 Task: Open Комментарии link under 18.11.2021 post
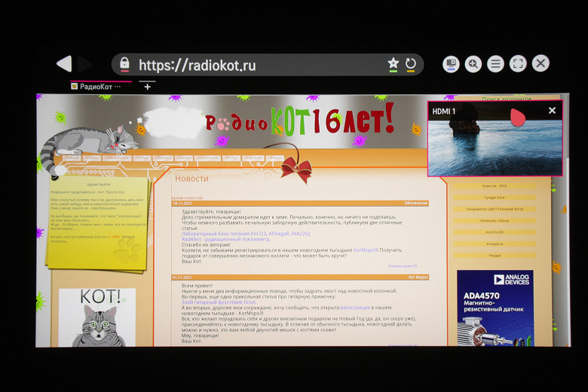(403, 266)
